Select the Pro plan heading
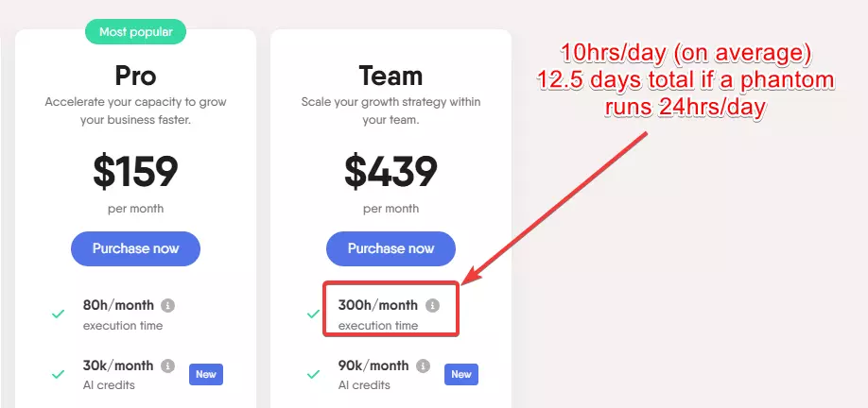The image size is (868, 408). (x=135, y=76)
